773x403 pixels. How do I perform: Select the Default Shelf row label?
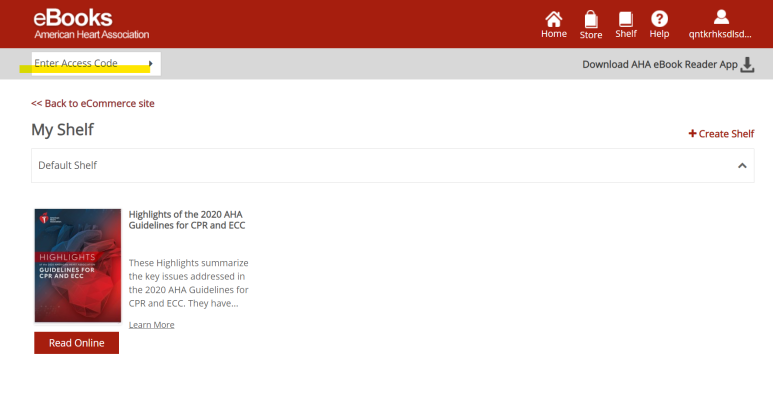coord(68,165)
